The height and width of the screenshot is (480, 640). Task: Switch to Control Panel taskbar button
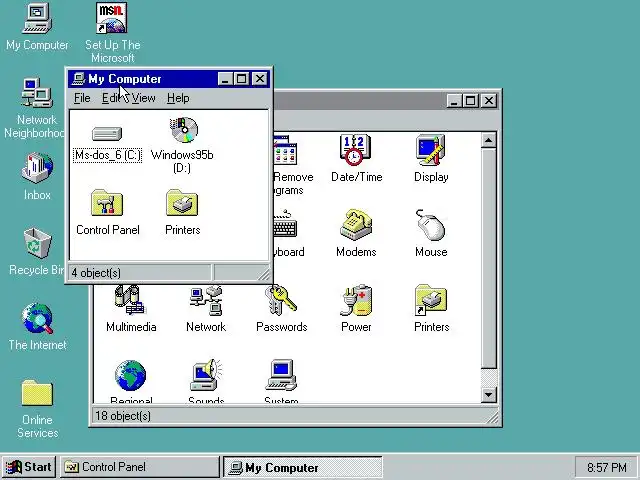pos(140,467)
